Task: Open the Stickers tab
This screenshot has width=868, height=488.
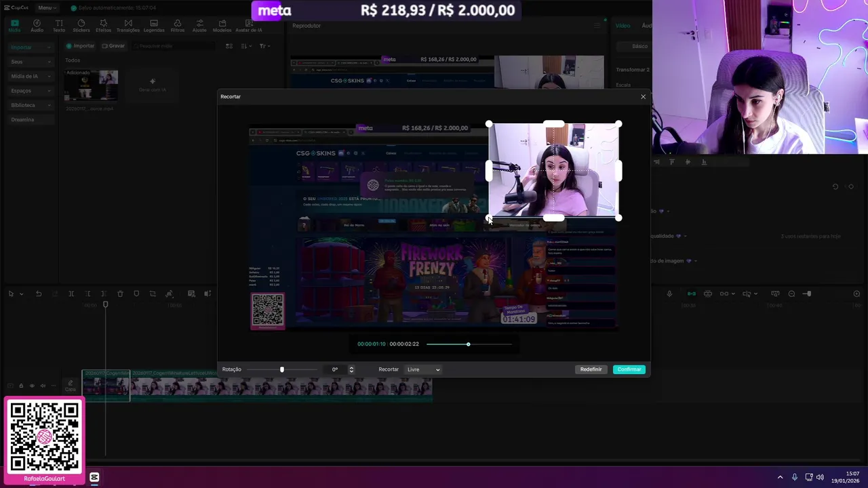Action: [x=81, y=26]
